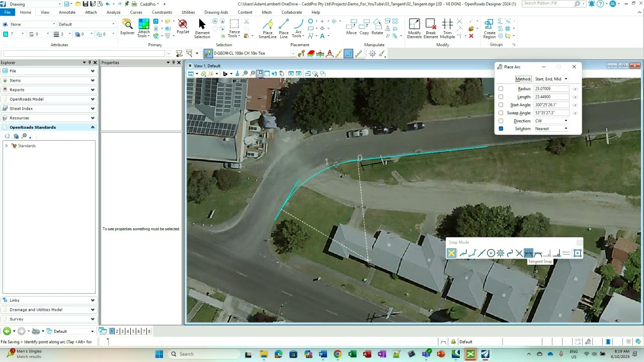The height and width of the screenshot is (362, 644).
Task: Click the PopSet toggle icon
Action: [183, 27]
